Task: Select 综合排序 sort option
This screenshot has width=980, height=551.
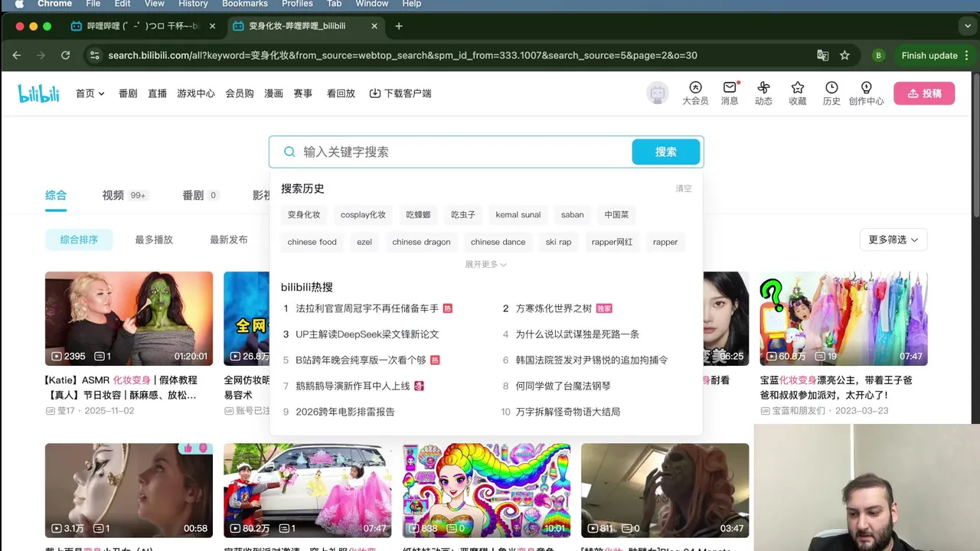Action: pyautogui.click(x=79, y=240)
